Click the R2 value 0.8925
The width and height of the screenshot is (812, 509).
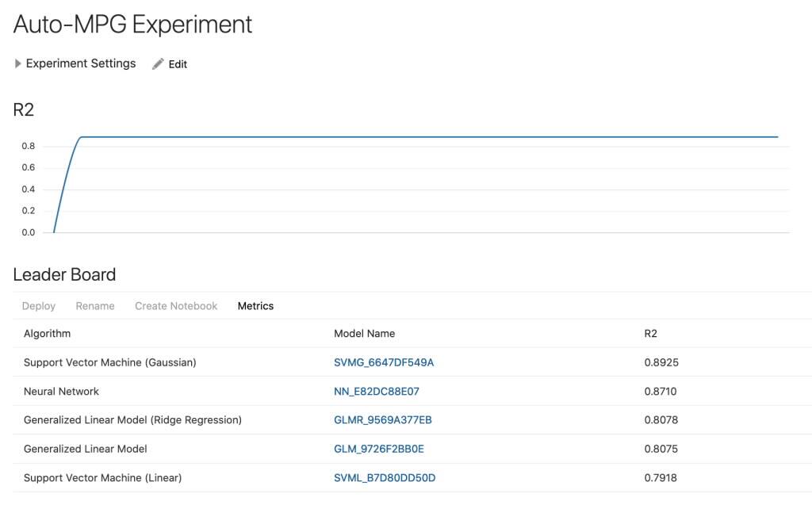[661, 362]
